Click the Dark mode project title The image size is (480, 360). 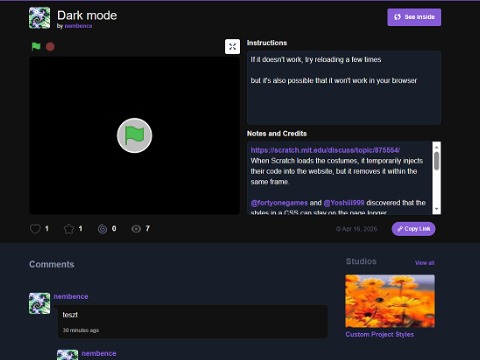pyautogui.click(x=87, y=15)
